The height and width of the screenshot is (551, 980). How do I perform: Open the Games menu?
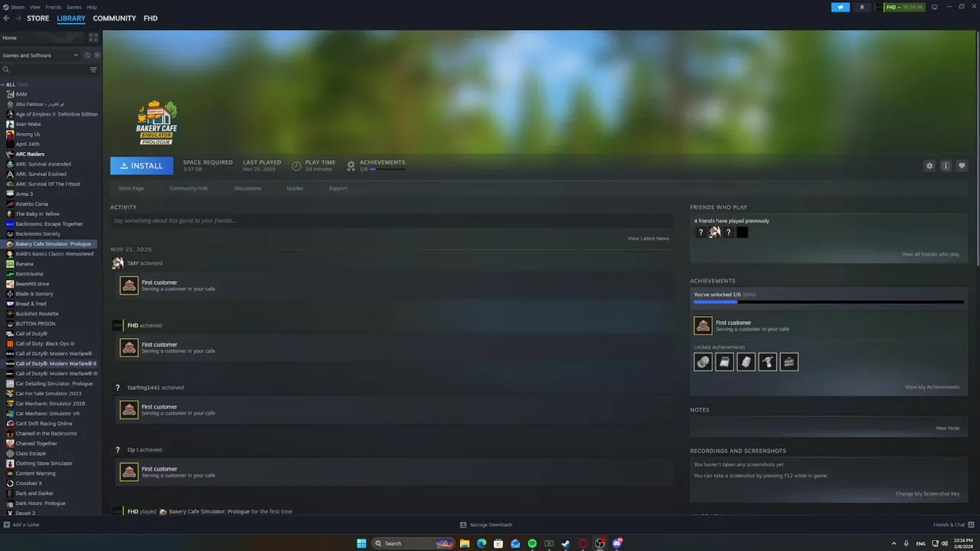pyautogui.click(x=73, y=7)
